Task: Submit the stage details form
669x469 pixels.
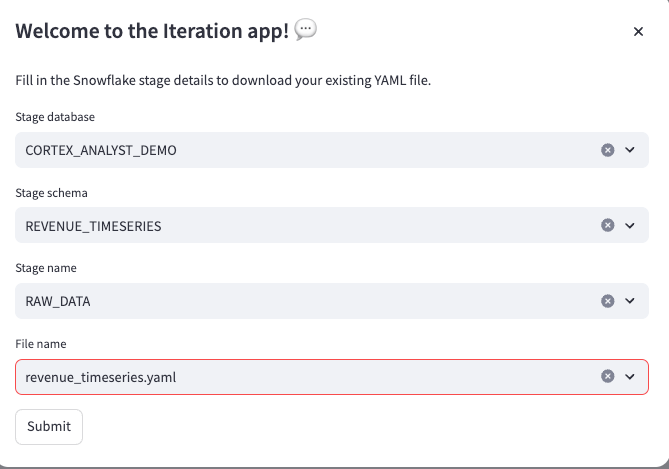Action: (49, 427)
